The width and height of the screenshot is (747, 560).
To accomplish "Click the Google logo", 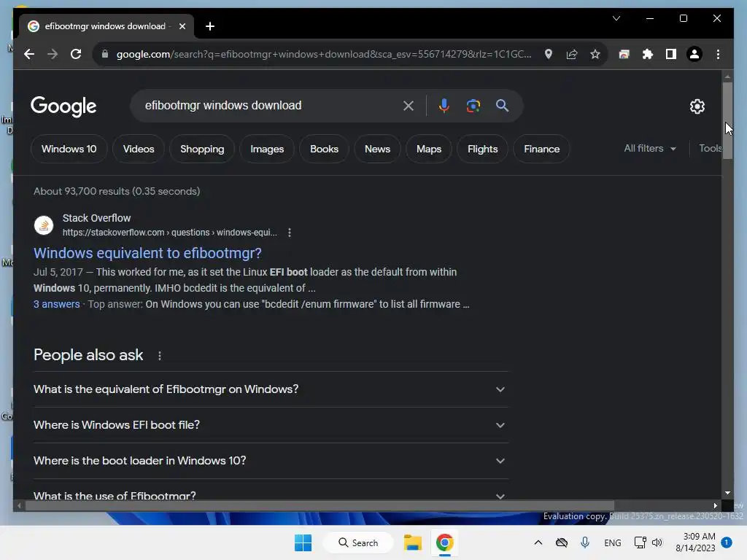I will pos(63,106).
